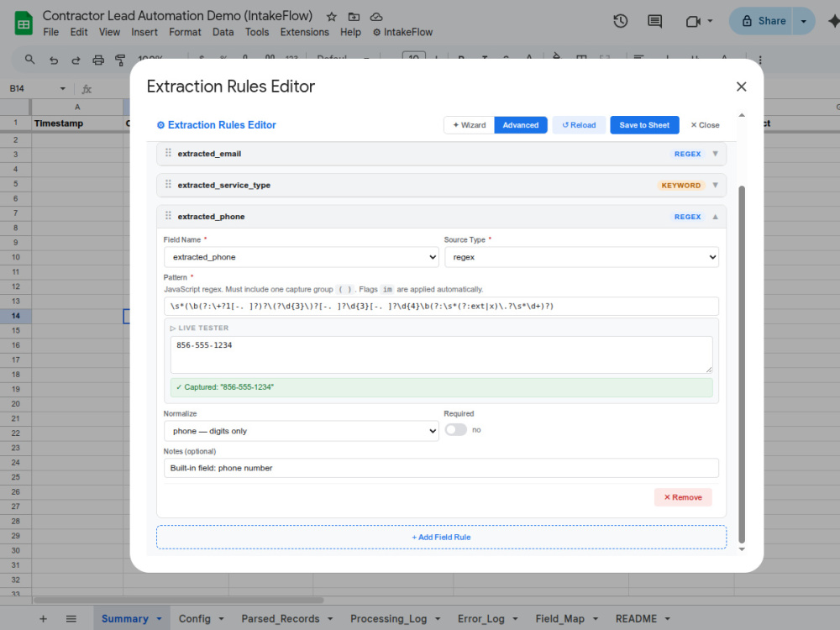
Task: Open the all sheets list icon
Action: (71, 619)
